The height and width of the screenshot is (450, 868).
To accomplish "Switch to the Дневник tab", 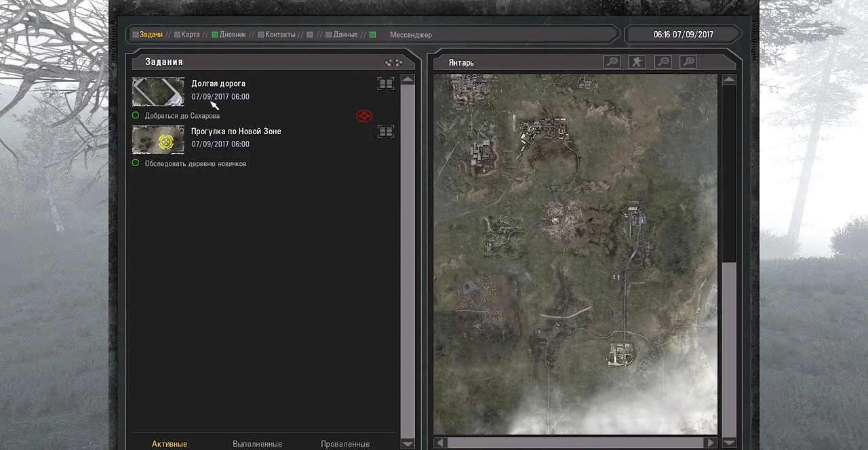I will tap(229, 35).
